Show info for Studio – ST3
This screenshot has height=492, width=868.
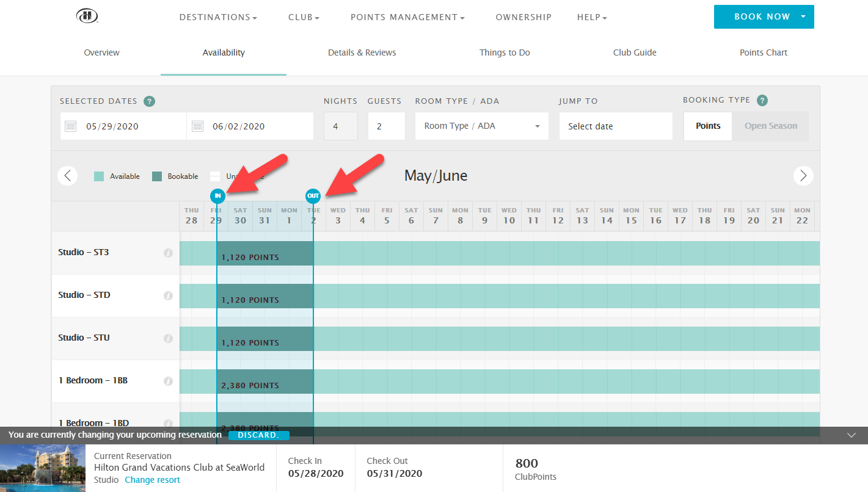point(168,253)
